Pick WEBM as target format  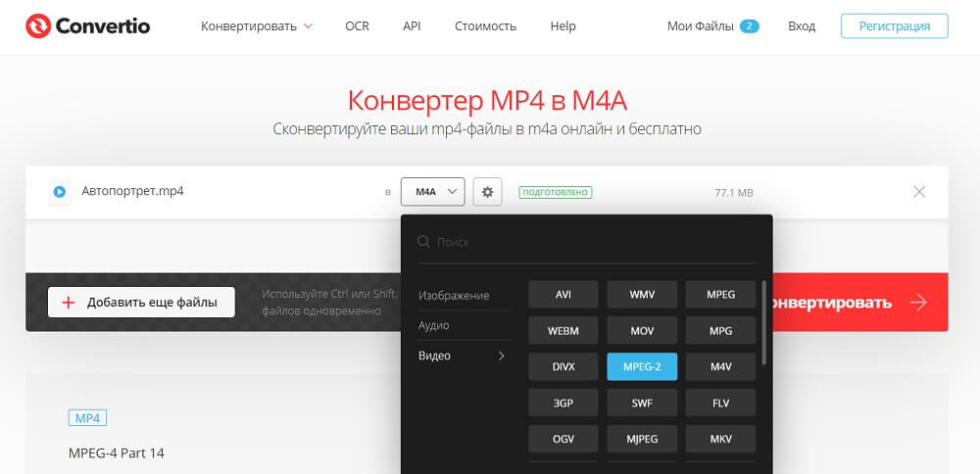tap(563, 331)
